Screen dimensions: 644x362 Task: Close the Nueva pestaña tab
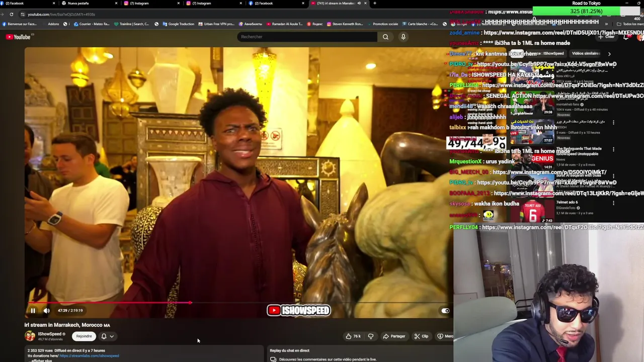tap(116, 4)
